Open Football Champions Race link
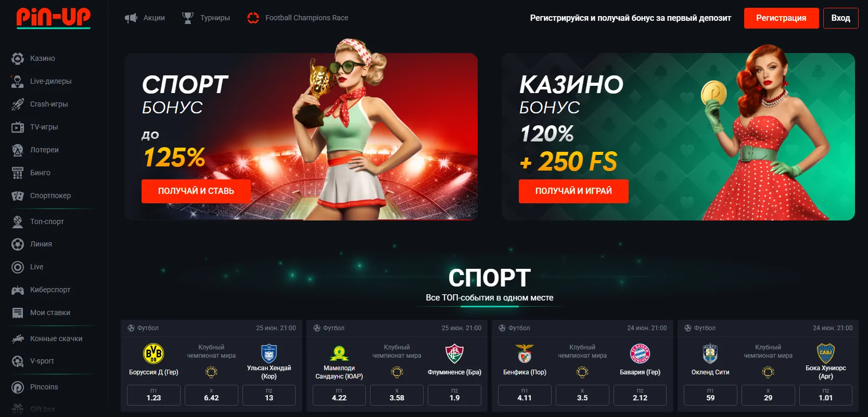The height and width of the screenshot is (417, 868). [x=298, y=18]
